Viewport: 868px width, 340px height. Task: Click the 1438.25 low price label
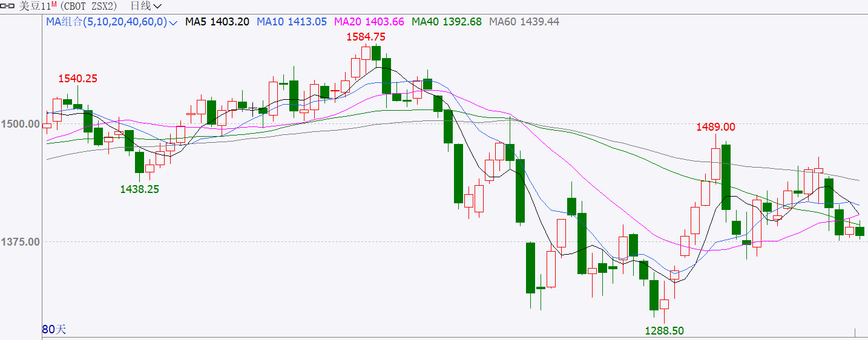pyautogui.click(x=139, y=189)
